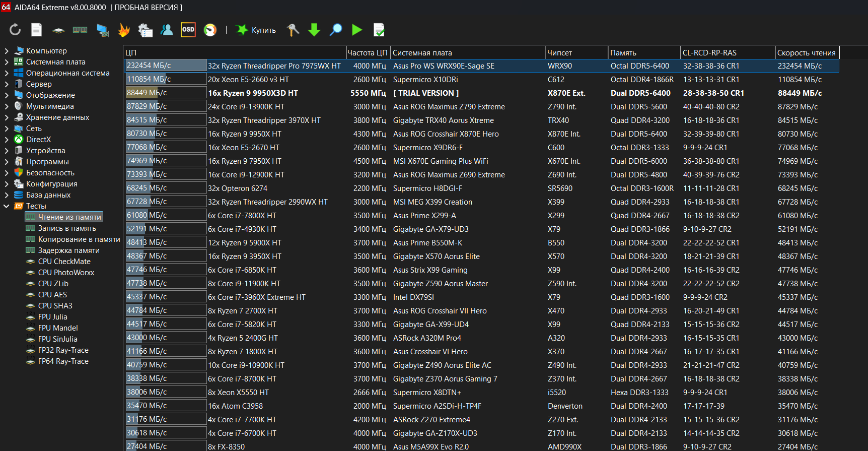
Task: Expand the Операционная система tree node
Action: pyautogui.click(x=7, y=73)
